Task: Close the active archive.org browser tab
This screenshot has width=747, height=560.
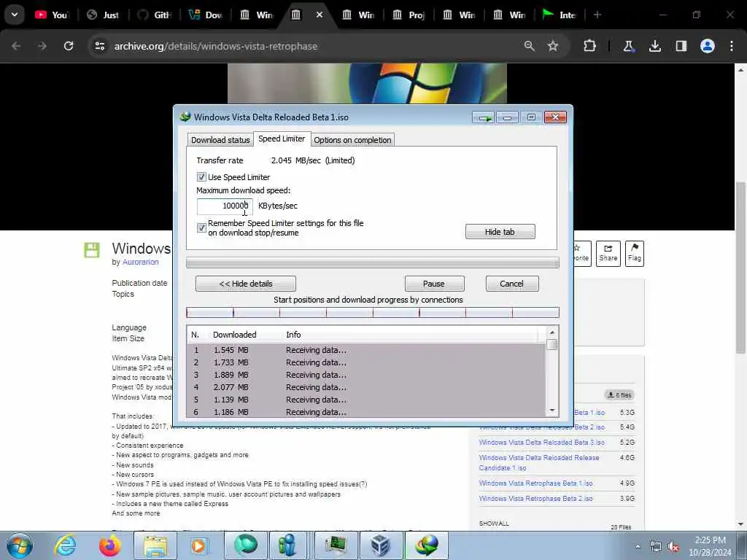Action: point(320,15)
